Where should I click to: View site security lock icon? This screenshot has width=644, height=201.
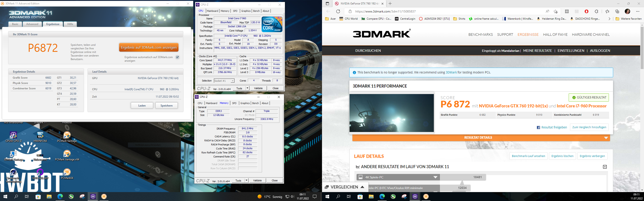(350, 11)
